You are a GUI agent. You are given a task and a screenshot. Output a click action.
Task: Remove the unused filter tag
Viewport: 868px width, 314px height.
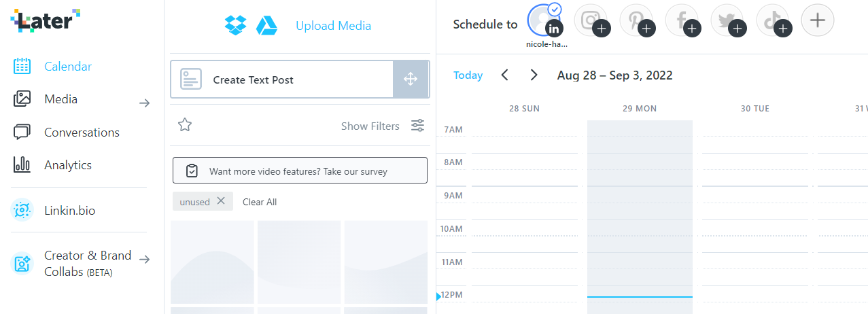tap(221, 201)
